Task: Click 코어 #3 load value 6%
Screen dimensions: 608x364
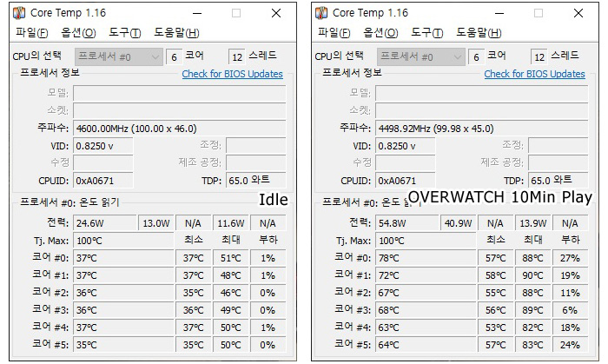Action: [570, 310]
